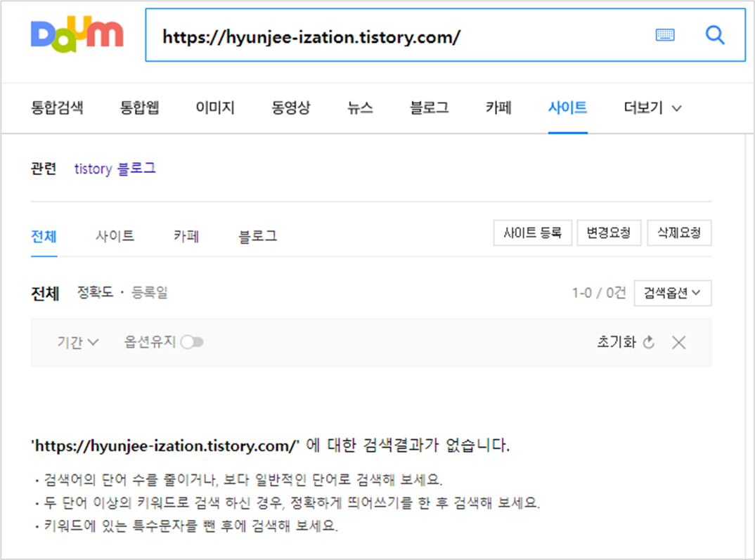This screenshot has width=755, height=560.
Task: Sort results by 정확도
Action: click(95, 292)
